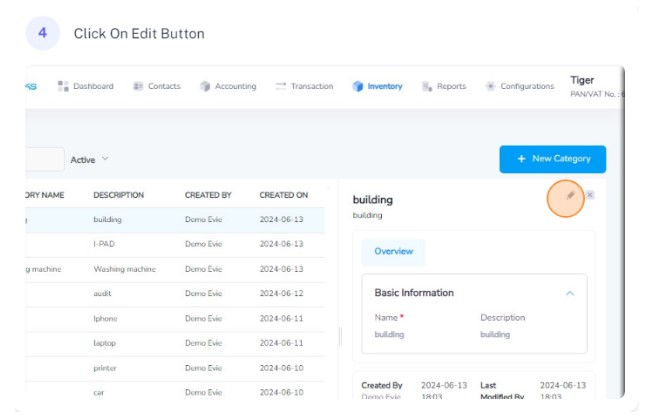
Task: Select the car row
Action: (x=175, y=392)
